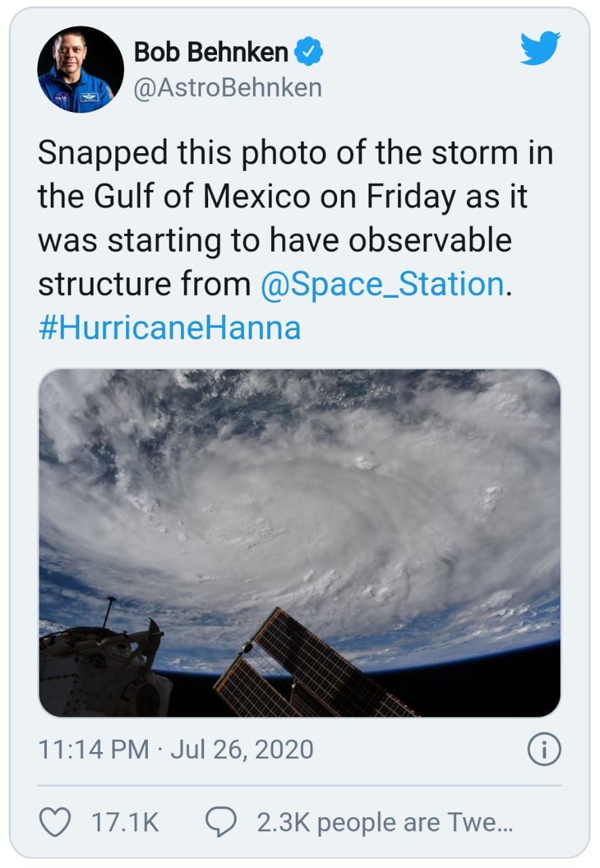This screenshot has height=868, width=600.
Task: Open the "2.3K people are Twe..." link
Action: pos(384,823)
